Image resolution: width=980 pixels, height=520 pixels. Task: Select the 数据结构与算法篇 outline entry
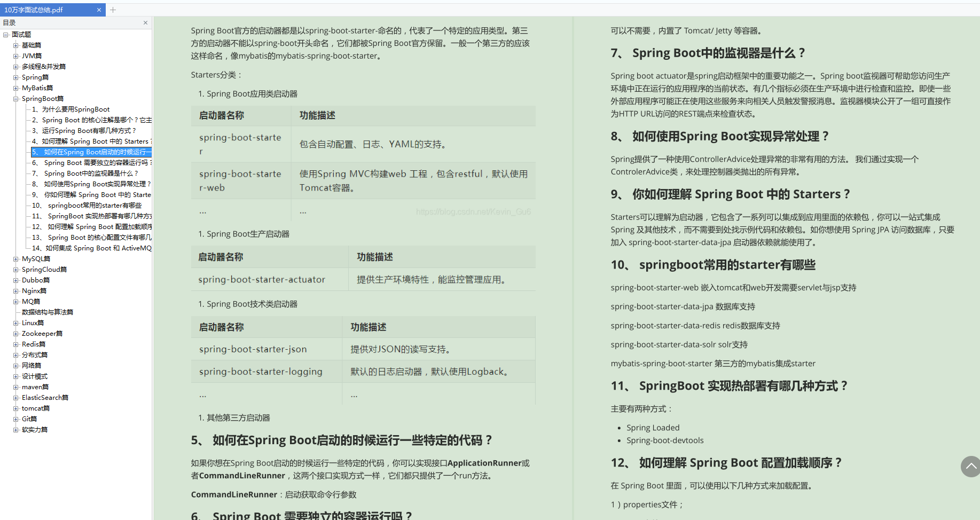click(48, 312)
